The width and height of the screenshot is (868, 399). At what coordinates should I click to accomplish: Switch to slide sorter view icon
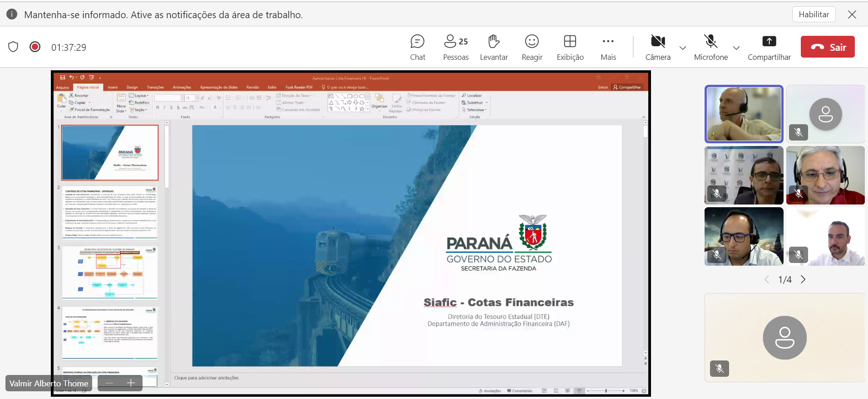point(556,391)
